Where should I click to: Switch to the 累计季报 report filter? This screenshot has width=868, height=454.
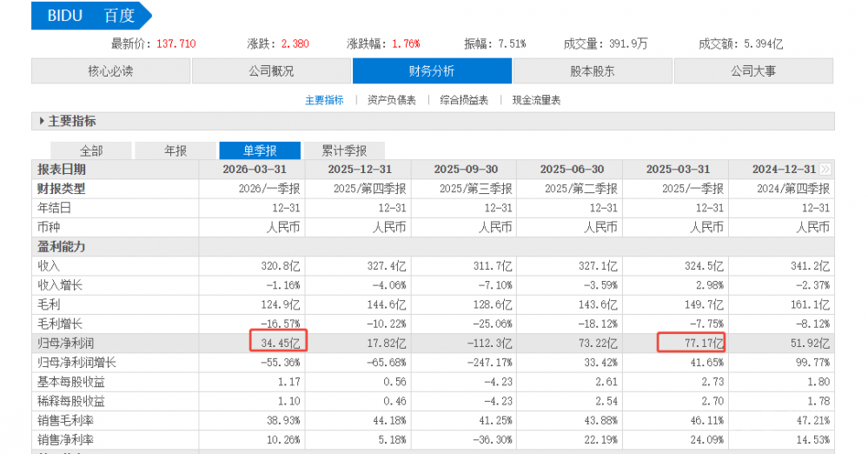pyautogui.click(x=344, y=150)
